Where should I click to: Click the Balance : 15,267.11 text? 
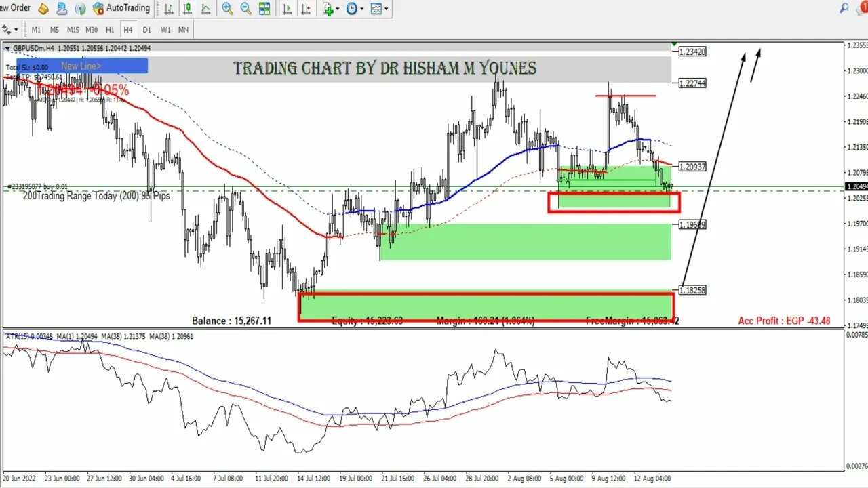231,321
